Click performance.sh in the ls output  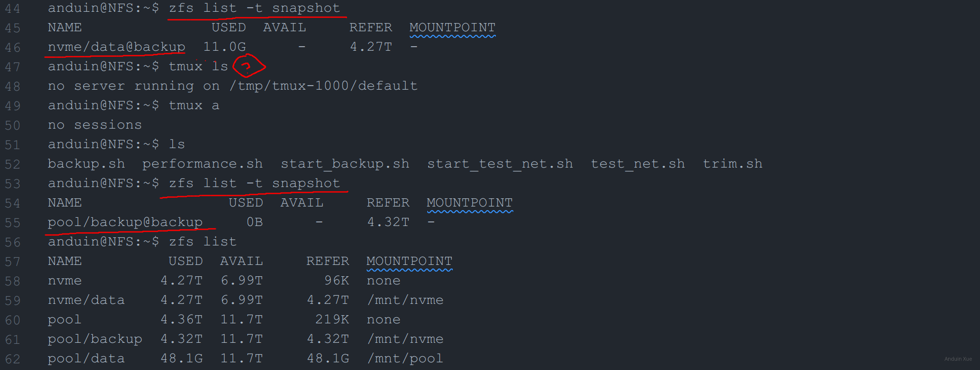click(x=202, y=163)
